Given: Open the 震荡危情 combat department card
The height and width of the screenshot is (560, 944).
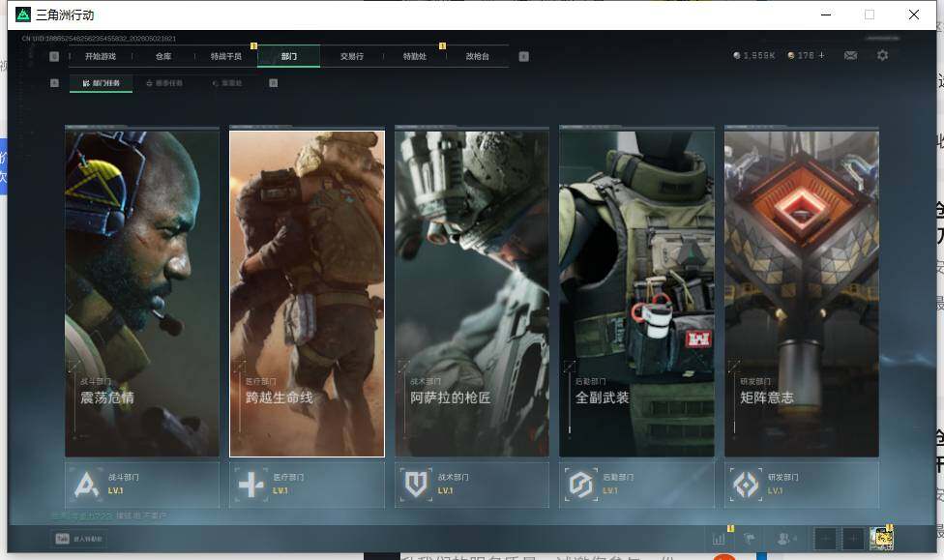Looking at the screenshot, I should [x=142, y=292].
